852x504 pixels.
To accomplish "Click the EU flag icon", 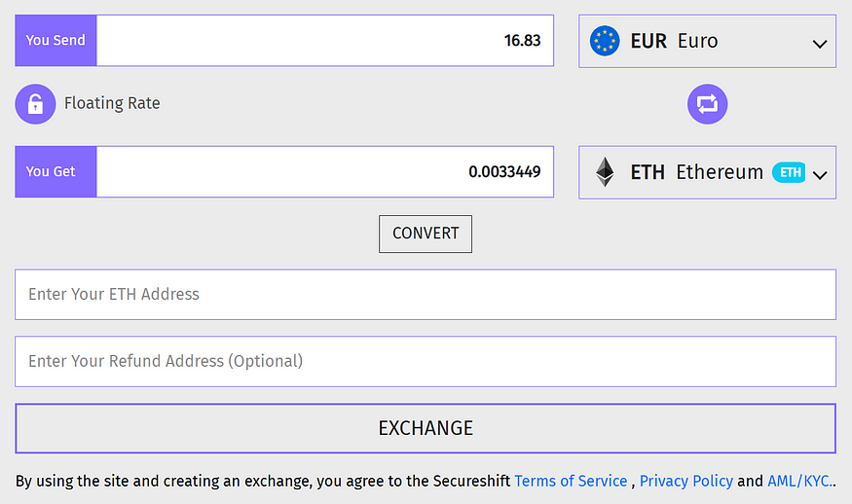I will click(605, 41).
